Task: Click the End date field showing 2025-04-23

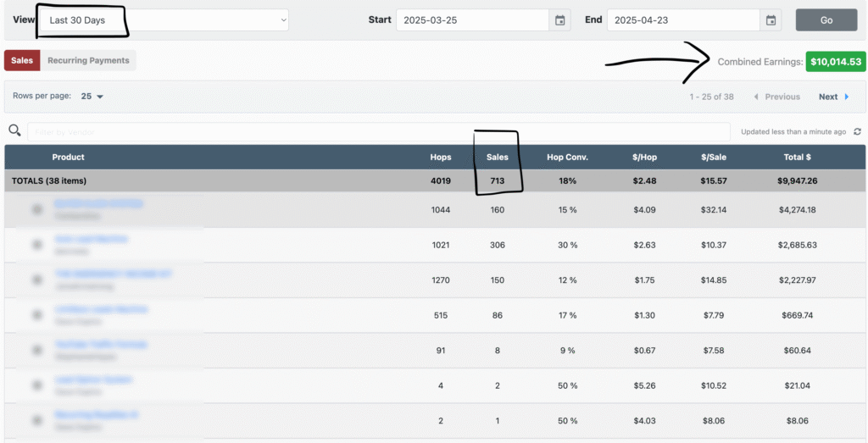Action: (x=682, y=20)
